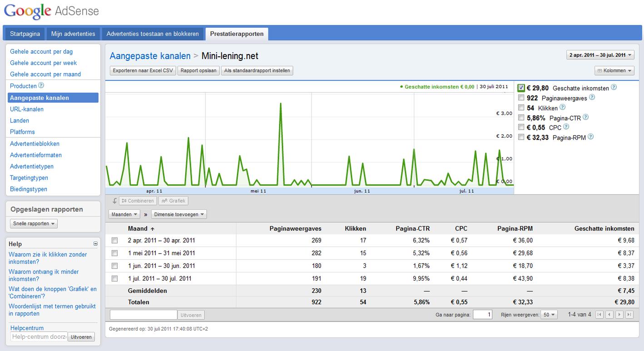The image size is (644, 351).
Task: Open Dimensie toevoegen dropdown
Action: [179, 214]
